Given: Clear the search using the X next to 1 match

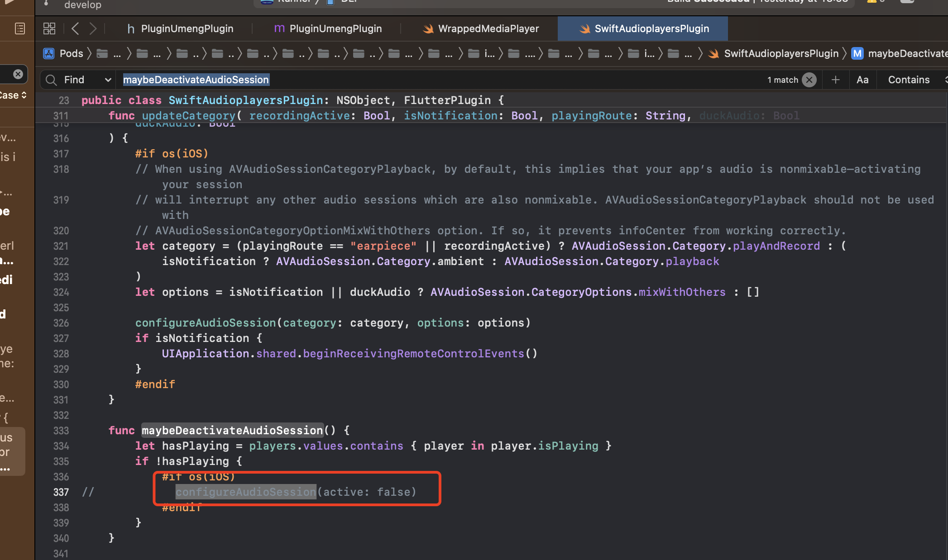Looking at the screenshot, I should 809,80.
